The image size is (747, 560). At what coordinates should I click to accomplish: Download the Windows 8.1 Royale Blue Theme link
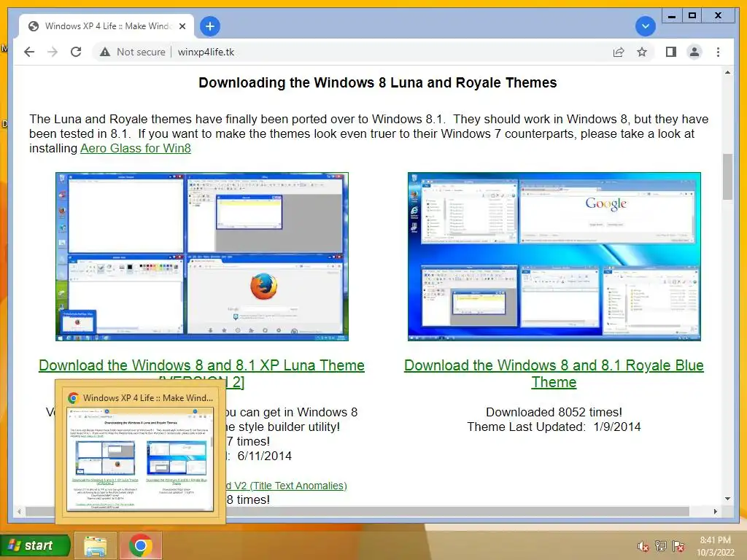[x=554, y=374]
